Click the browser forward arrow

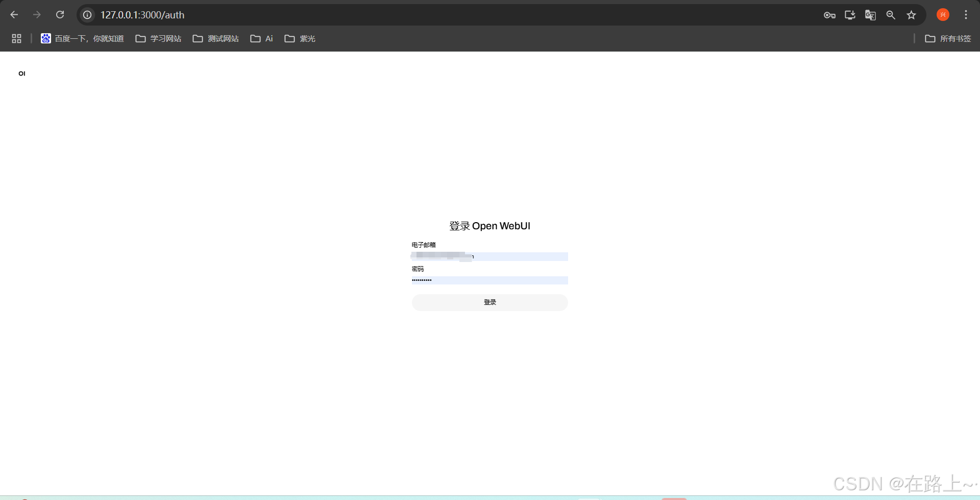click(37, 15)
